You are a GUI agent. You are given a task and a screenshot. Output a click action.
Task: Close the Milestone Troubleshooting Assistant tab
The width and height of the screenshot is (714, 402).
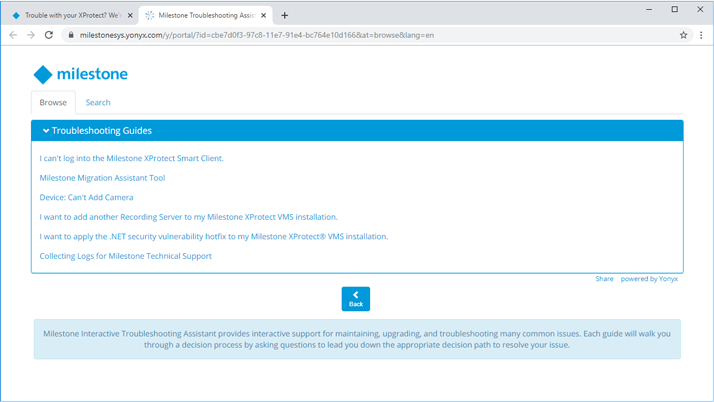point(264,15)
